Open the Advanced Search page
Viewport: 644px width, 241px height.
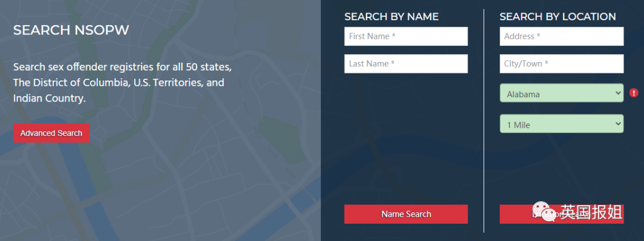[51, 133]
